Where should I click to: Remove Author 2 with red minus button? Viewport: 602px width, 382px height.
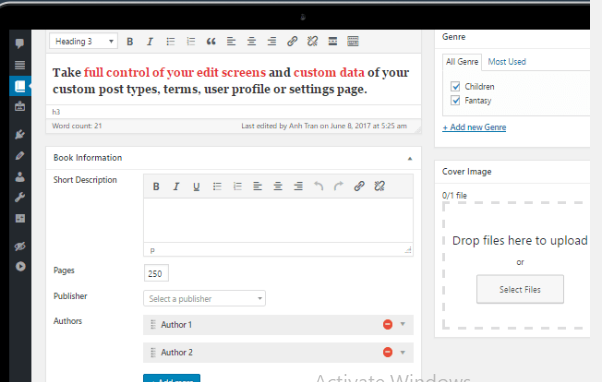(x=388, y=352)
